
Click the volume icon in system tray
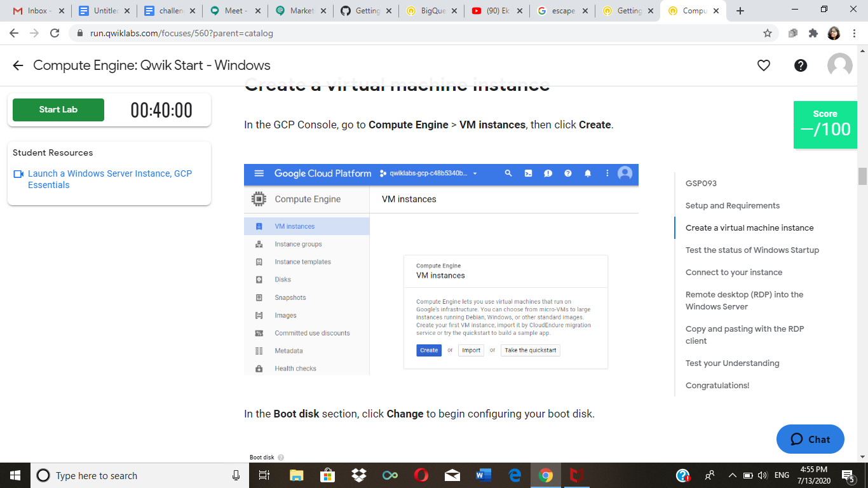(763, 475)
